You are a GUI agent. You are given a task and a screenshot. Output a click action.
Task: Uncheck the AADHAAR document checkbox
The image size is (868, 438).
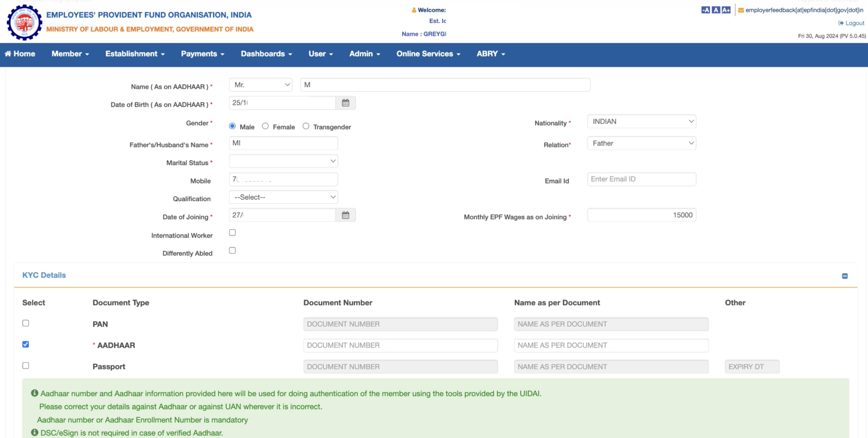pyautogui.click(x=26, y=344)
